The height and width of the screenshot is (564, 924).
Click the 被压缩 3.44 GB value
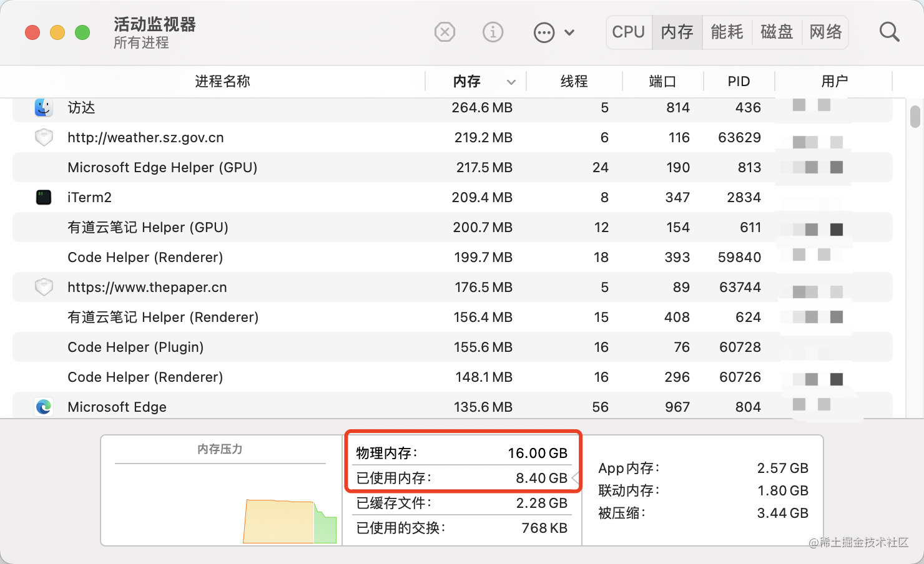782,513
